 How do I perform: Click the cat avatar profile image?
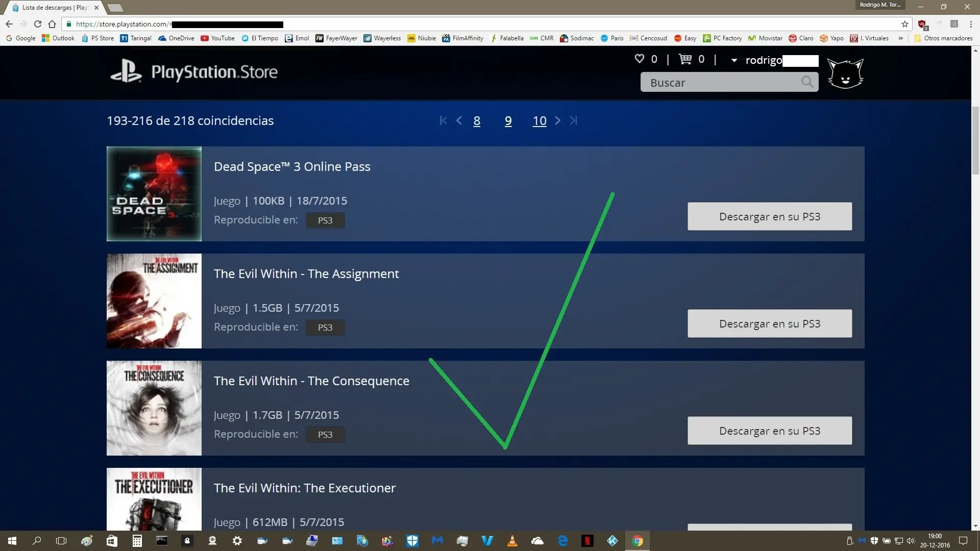pyautogui.click(x=846, y=73)
